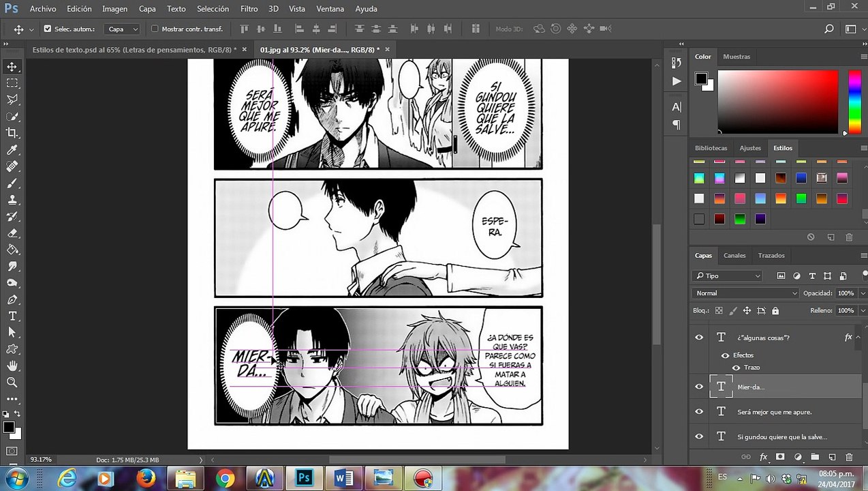Toggle Quick Mask mode icon

(12, 451)
